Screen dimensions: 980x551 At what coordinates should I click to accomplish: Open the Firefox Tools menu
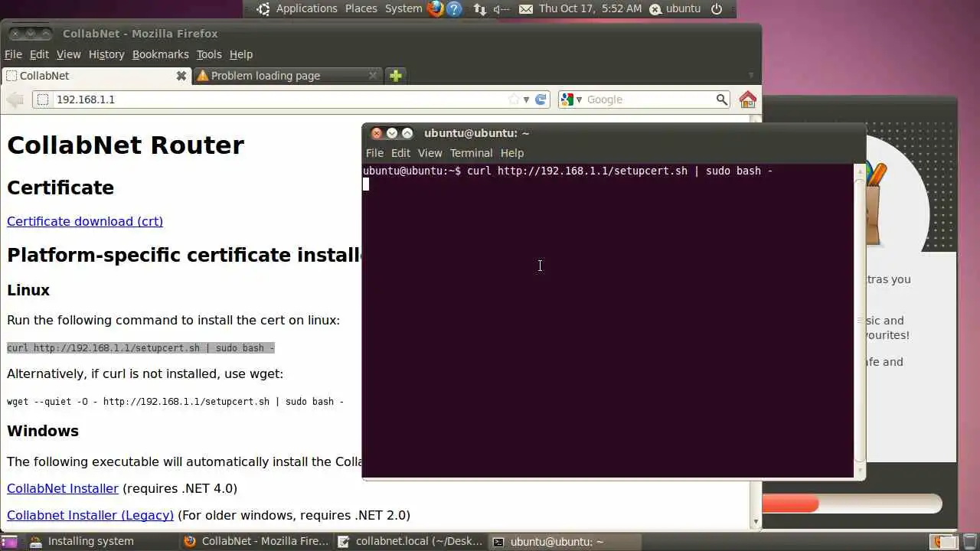click(209, 54)
